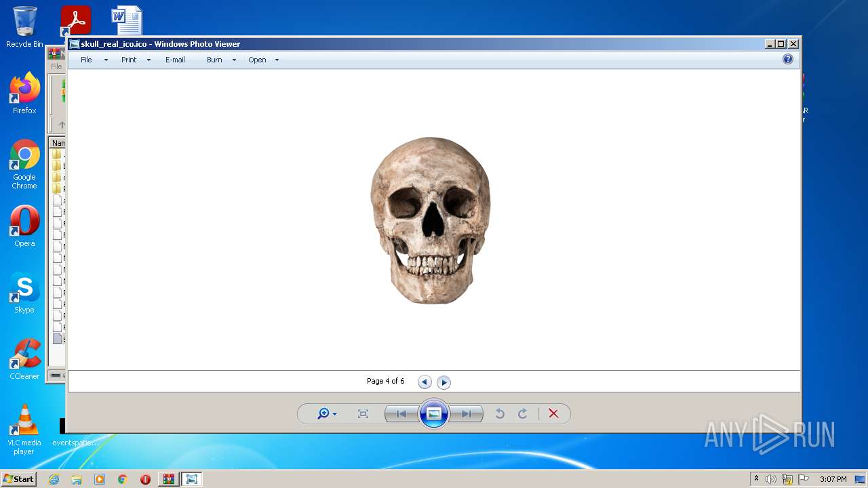Image resolution: width=868 pixels, height=488 pixels.
Task: Show next page of the icon file
Action: pyautogui.click(x=443, y=382)
